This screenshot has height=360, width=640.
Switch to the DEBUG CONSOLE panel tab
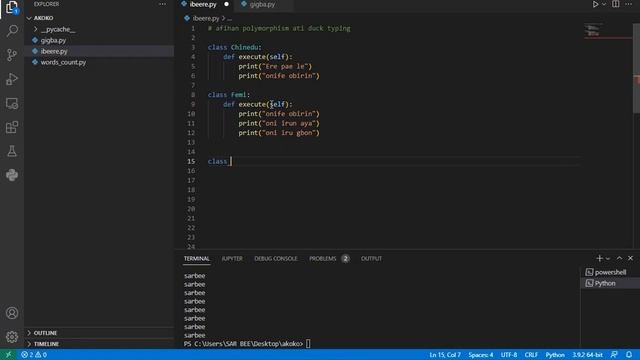(x=276, y=258)
